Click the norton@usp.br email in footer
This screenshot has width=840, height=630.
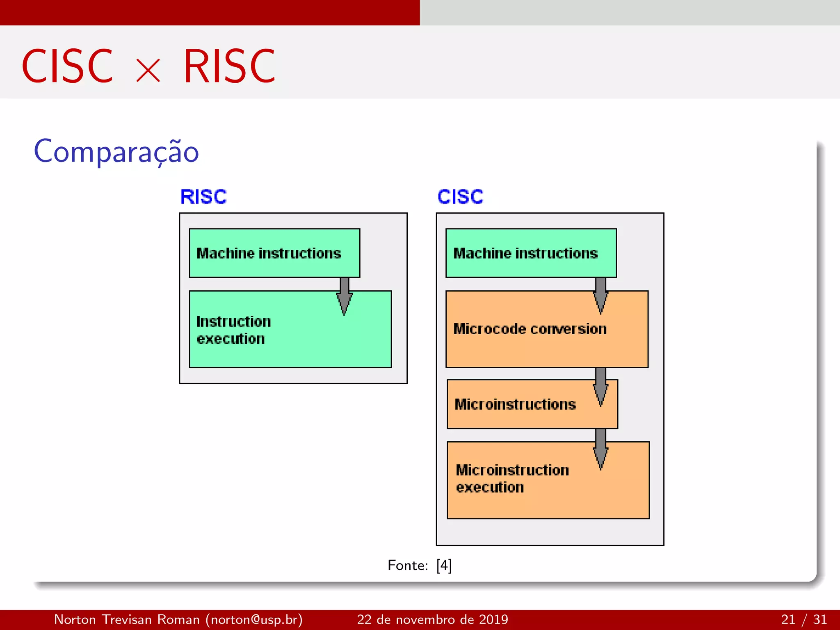256,619
